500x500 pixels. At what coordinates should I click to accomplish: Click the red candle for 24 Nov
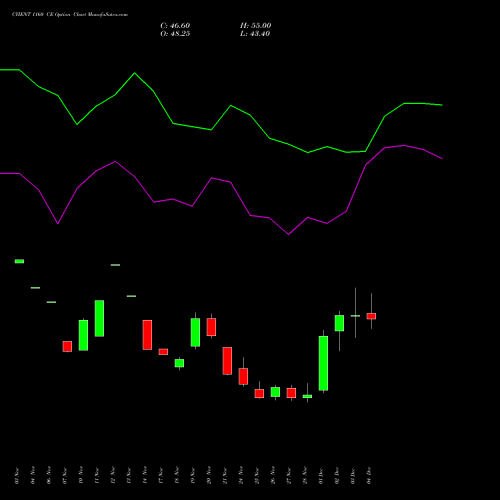[243, 376]
